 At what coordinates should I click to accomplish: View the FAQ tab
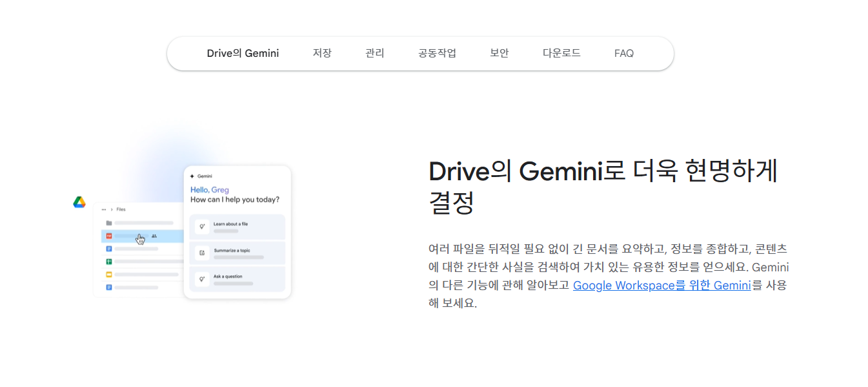(624, 54)
